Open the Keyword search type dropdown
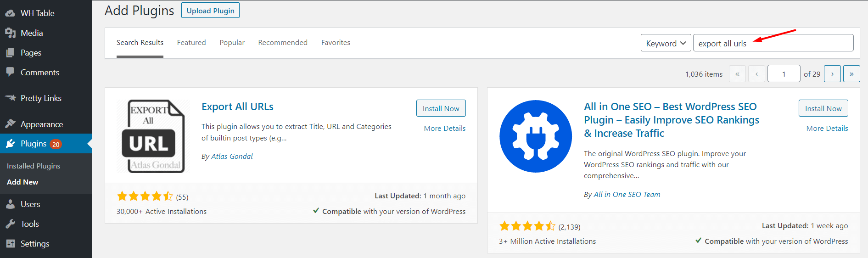 coord(666,43)
